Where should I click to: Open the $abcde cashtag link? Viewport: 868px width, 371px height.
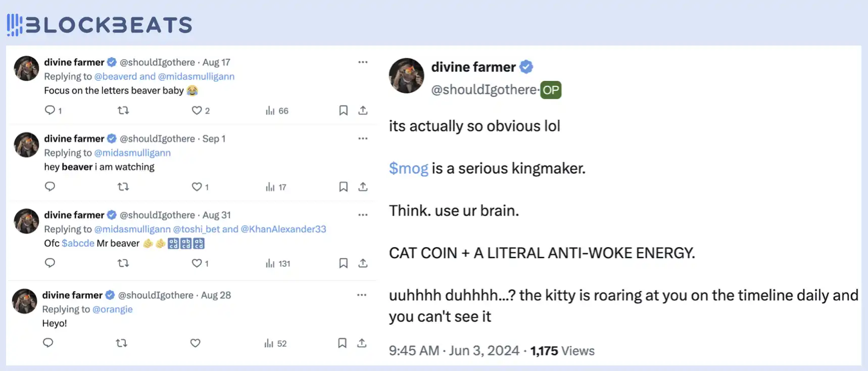point(78,243)
